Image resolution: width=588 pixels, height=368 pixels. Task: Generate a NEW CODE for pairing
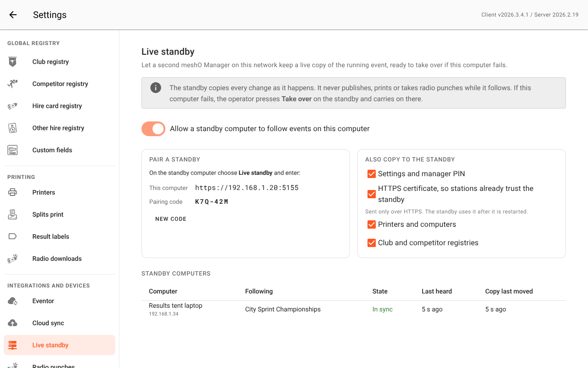[x=171, y=219]
